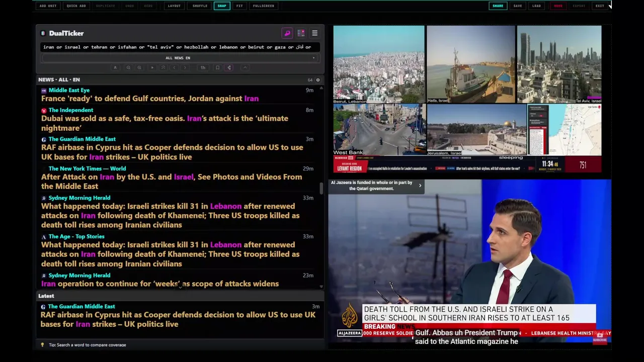Click the search query input field

[x=180, y=47]
